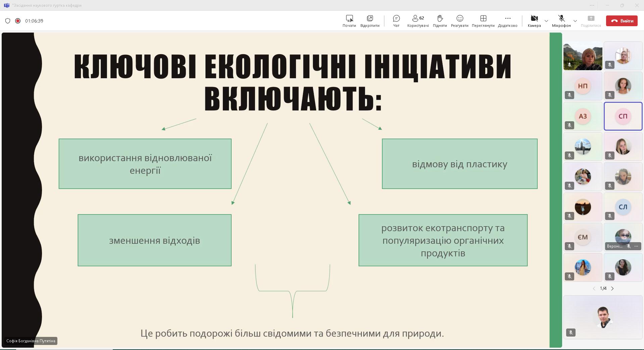Viewport: 644px width, 350px height.
Task: Open the Реагувати reactions menu
Action: 460,21
